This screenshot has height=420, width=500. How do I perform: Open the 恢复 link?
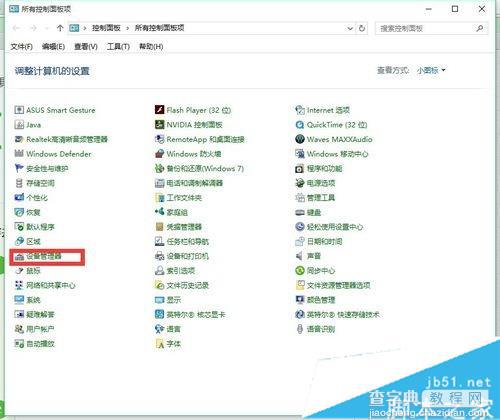33,212
